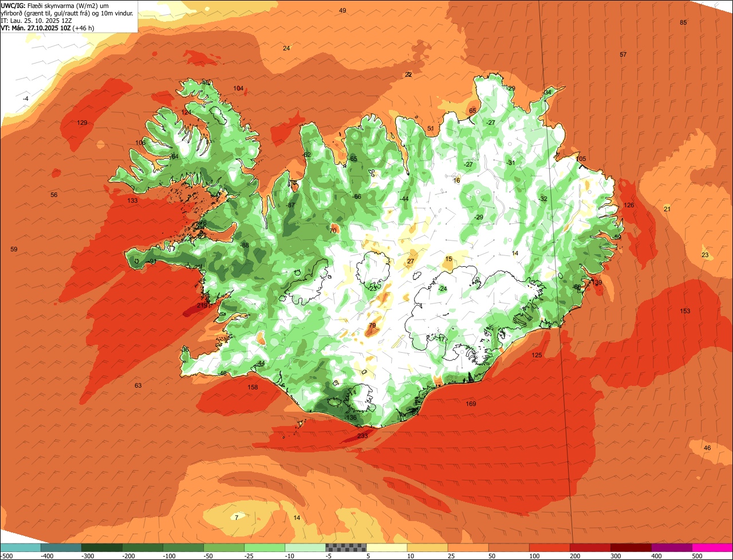Click the legend label -500
Screen dimensions: 733x560
click(x=7, y=556)
